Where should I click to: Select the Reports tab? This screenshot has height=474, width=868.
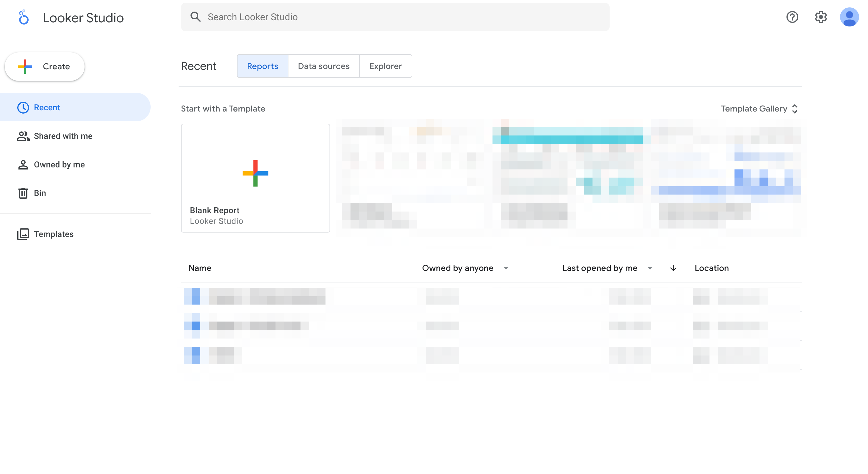pos(262,66)
